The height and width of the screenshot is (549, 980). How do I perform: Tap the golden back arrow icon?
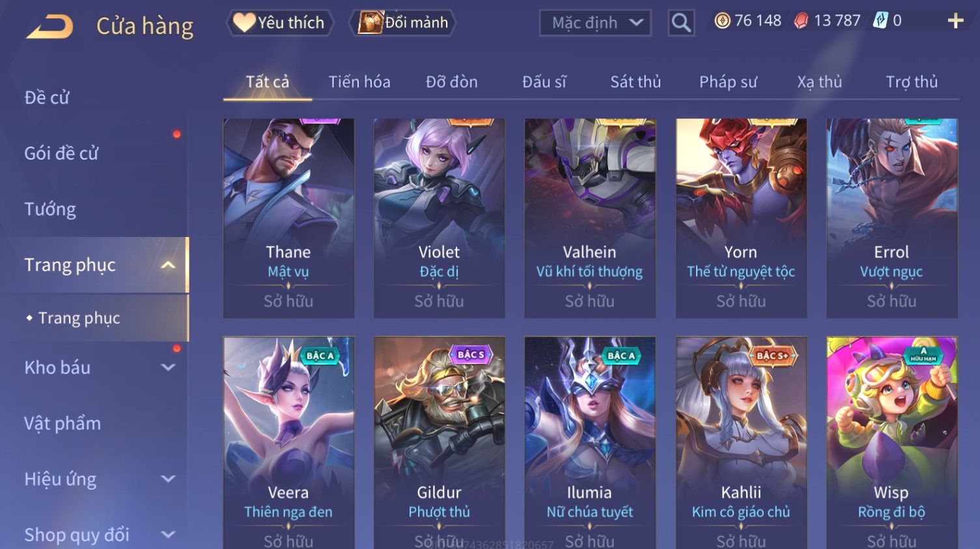point(49,27)
